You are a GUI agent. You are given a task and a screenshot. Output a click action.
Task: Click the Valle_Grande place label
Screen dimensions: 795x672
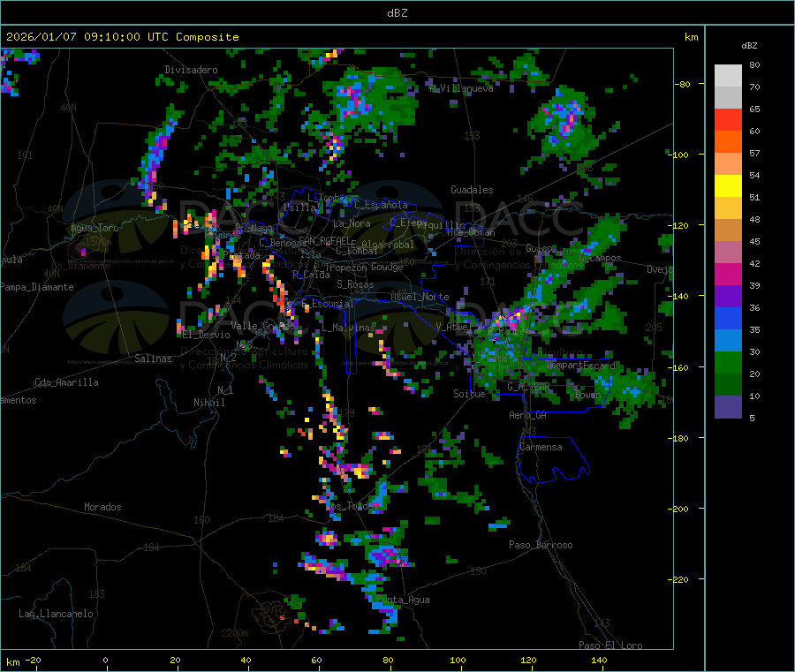[x=262, y=325]
